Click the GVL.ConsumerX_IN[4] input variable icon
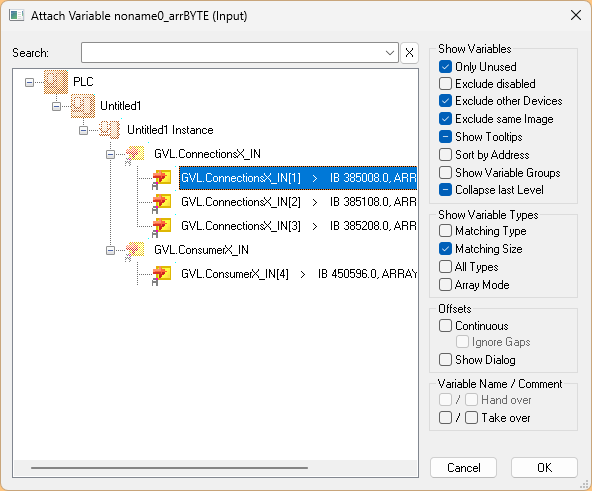The width and height of the screenshot is (592, 491). tap(162, 275)
